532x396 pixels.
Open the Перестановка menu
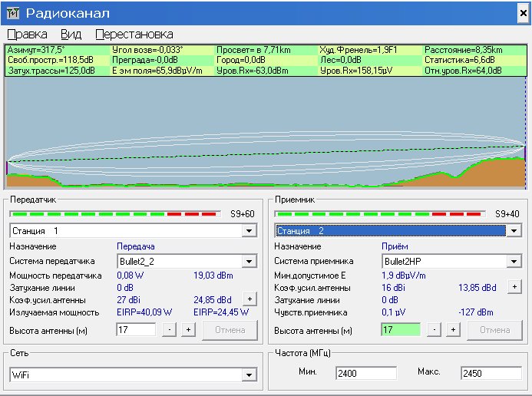pos(134,35)
